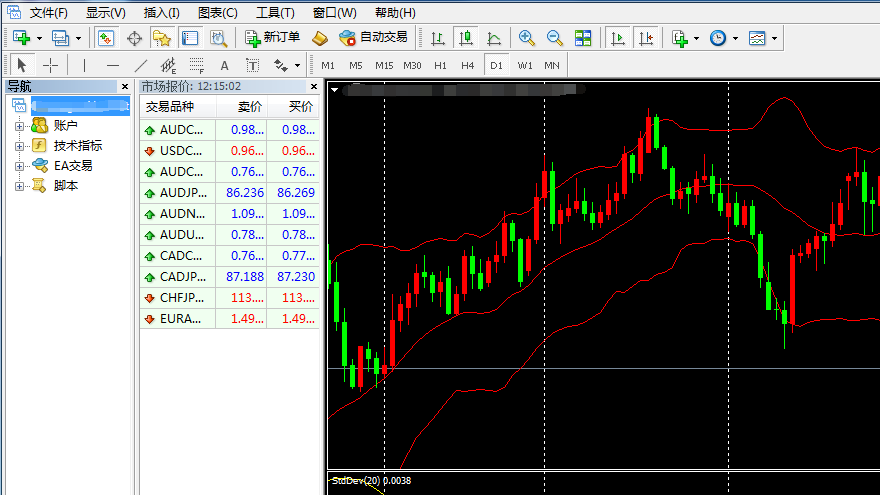Toggle the AutoTrading (自动交易) button

coord(373,38)
